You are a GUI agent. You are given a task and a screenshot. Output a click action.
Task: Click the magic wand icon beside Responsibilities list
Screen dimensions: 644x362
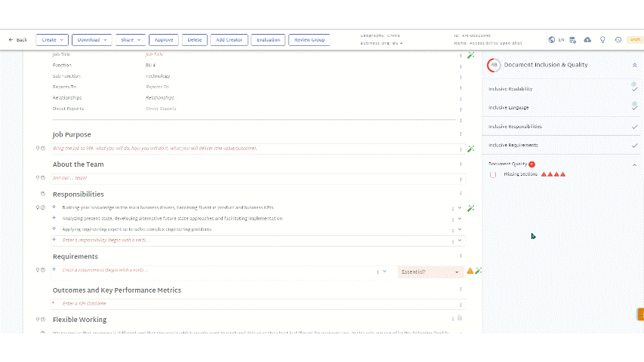470,208
